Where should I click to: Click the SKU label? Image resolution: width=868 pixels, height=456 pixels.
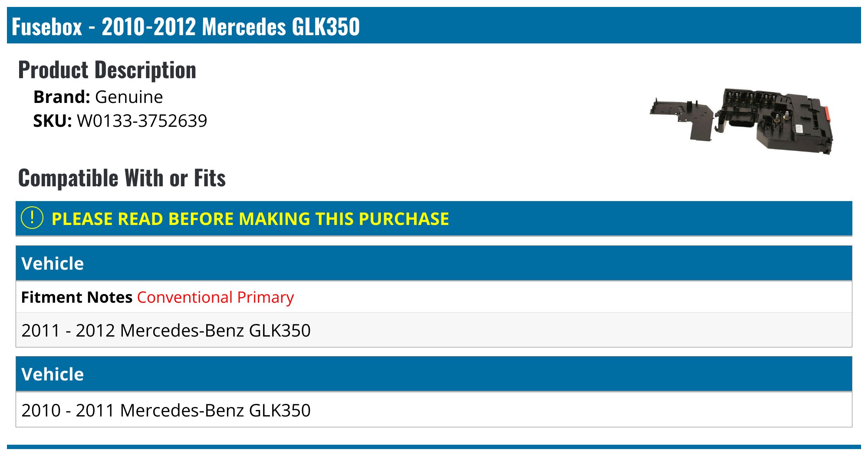[x=53, y=121]
